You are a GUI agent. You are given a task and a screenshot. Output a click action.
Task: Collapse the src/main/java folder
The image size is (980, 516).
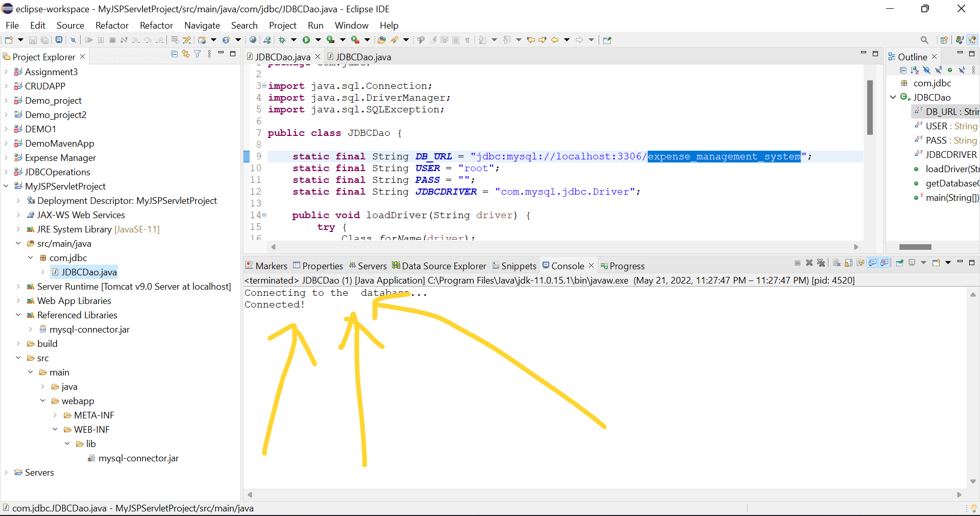(18, 244)
